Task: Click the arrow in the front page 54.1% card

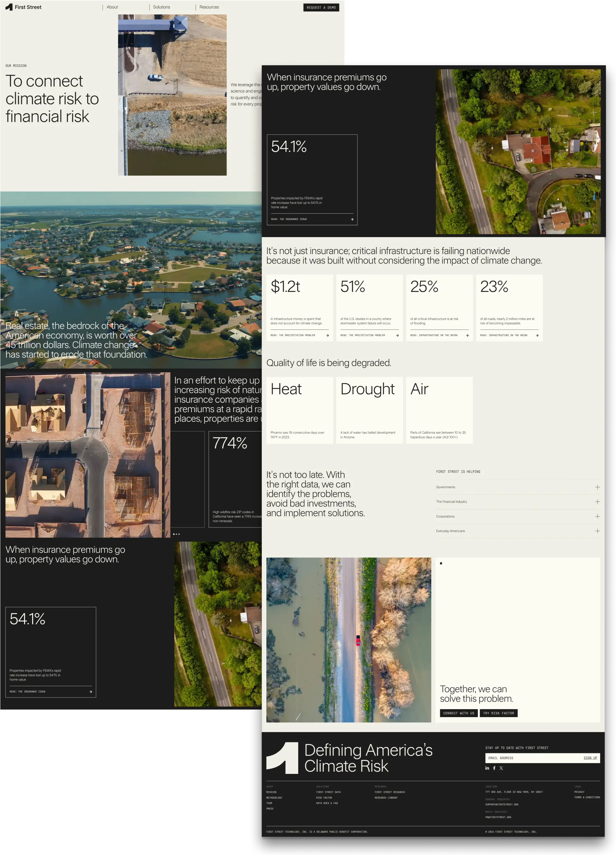Action: 352,219
